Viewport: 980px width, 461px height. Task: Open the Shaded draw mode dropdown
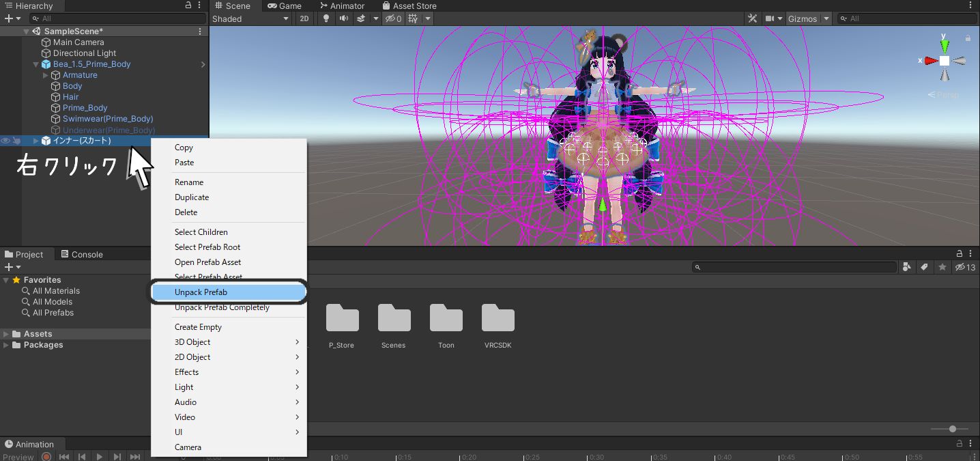coord(250,18)
